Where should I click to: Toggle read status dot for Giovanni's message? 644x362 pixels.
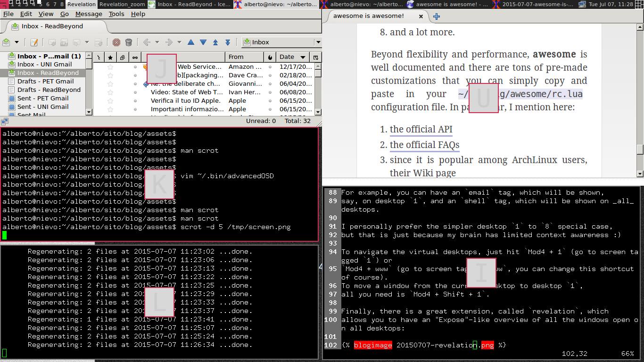[135, 84]
